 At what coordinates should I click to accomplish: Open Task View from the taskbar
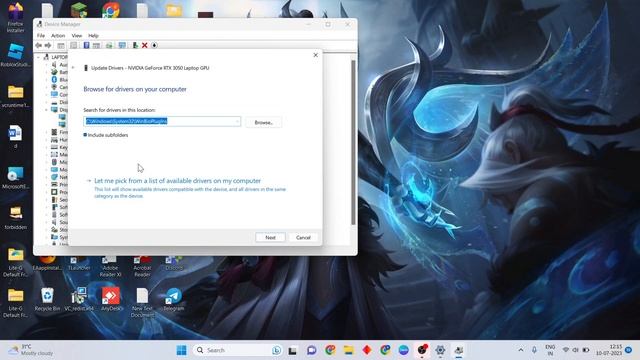[292, 350]
